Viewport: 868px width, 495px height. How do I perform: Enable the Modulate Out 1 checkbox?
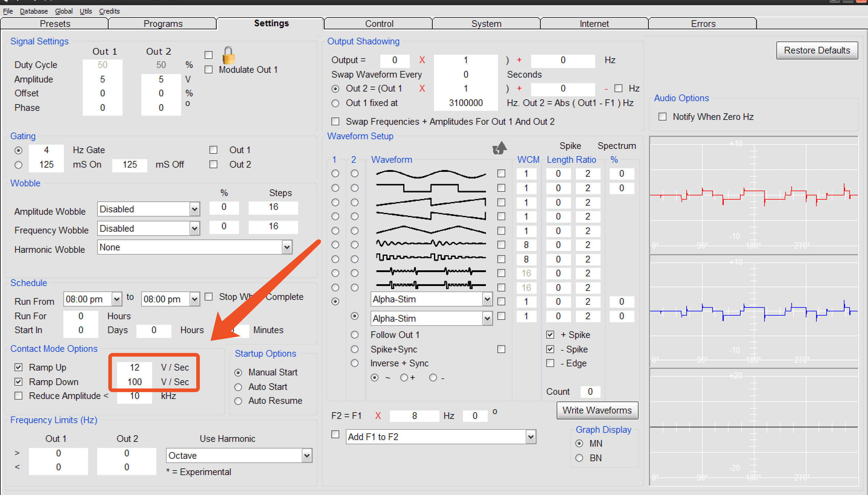pyautogui.click(x=209, y=70)
